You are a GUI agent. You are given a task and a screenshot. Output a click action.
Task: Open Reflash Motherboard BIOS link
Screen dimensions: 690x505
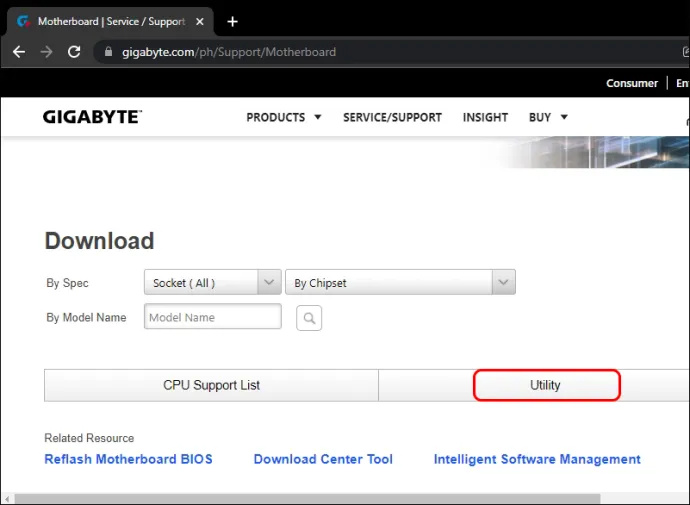[128, 459]
